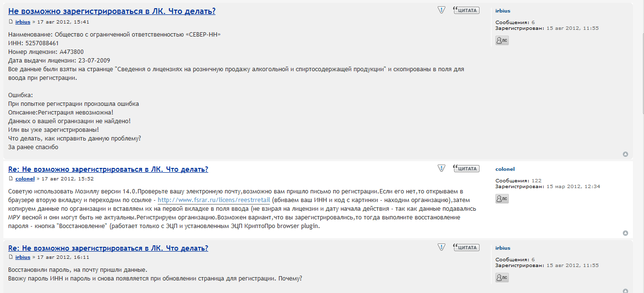Screen dimensions: 644x293
Task: Click the post icon beside colonel at 15:52
Action: (11, 178)
